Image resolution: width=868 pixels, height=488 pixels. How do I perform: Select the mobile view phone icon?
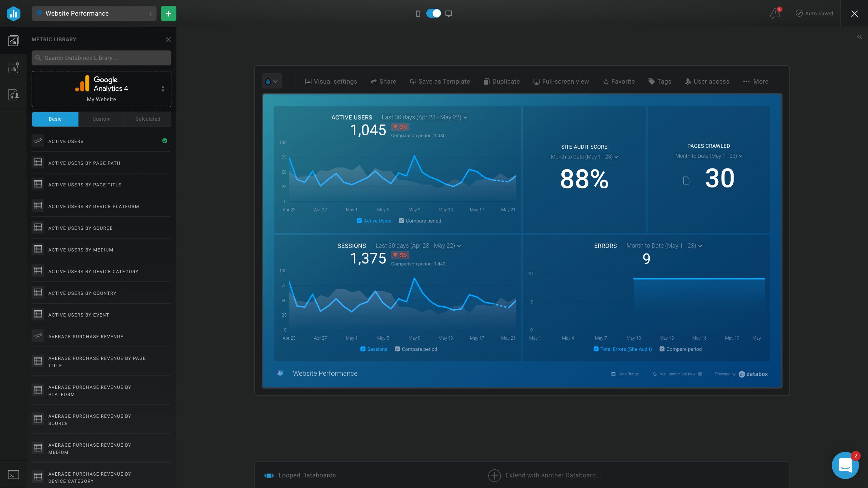(418, 13)
